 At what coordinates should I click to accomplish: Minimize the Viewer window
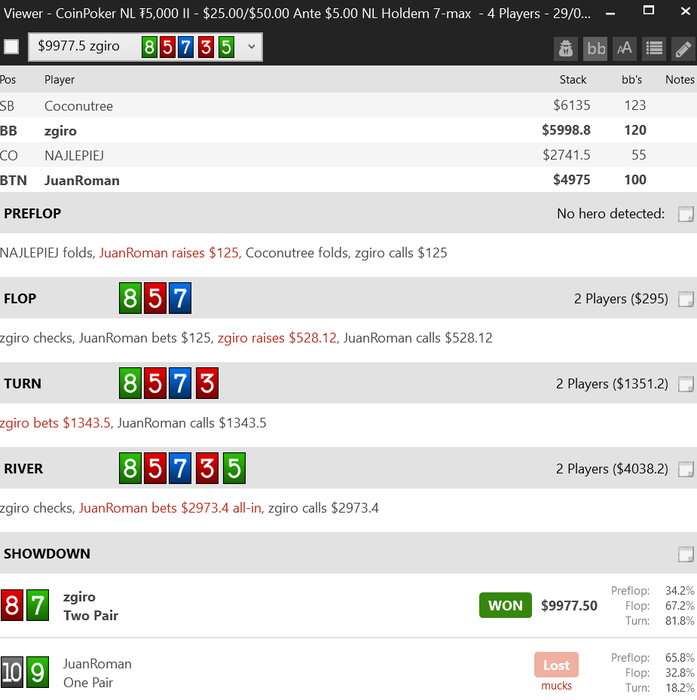pos(611,12)
